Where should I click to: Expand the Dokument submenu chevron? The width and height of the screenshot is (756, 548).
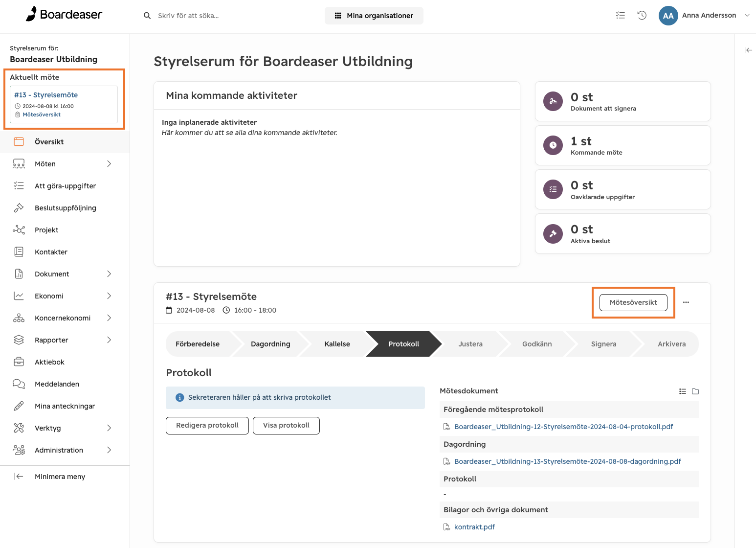[x=109, y=274]
